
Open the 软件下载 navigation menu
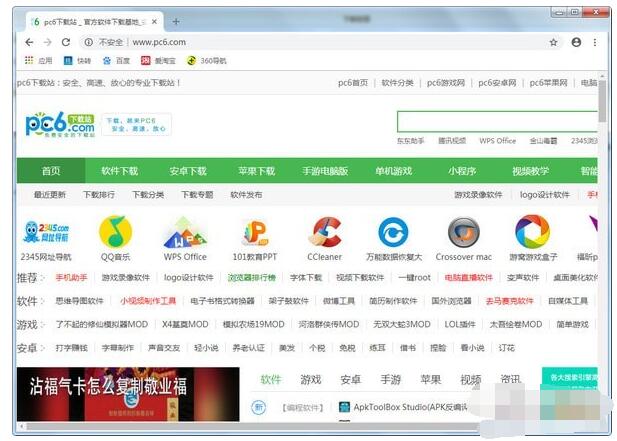pos(120,171)
